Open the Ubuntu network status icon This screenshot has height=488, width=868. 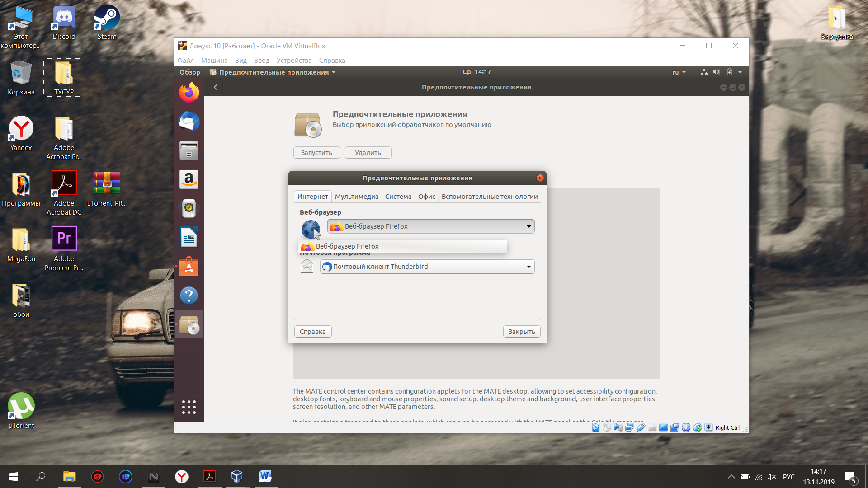tap(704, 72)
